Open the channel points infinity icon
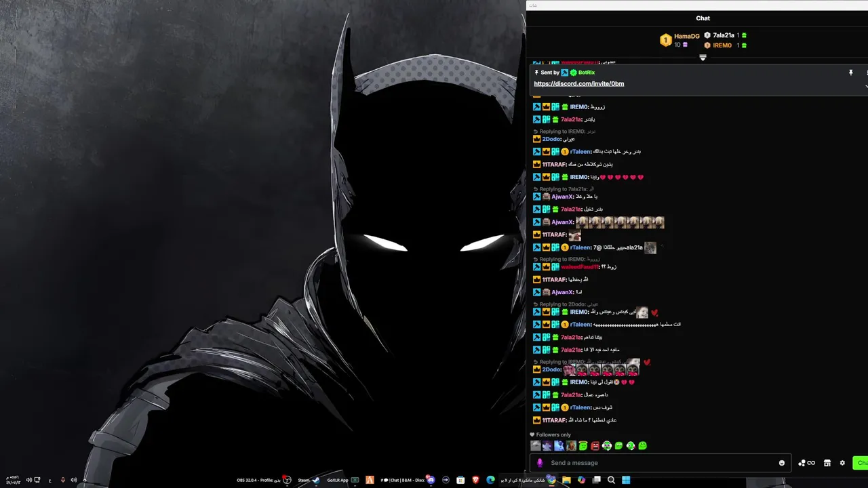This screenshot has width=868, height=488. [806, 463]
